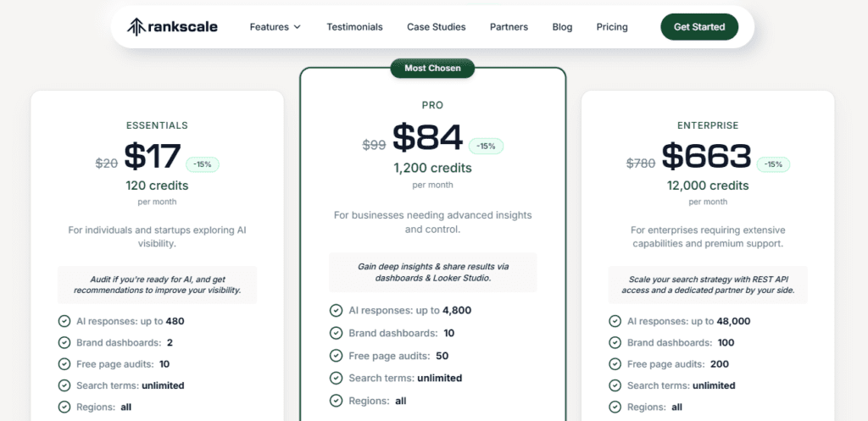Expand the Features dropdown menu
This screenshot has height=421, width=868.
275,27
